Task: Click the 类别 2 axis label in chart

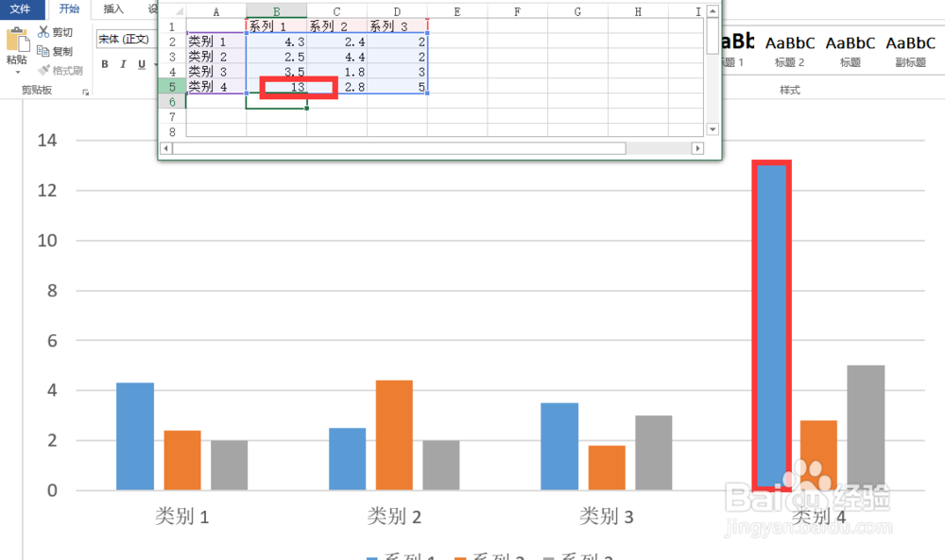Action: pos(394,516)
